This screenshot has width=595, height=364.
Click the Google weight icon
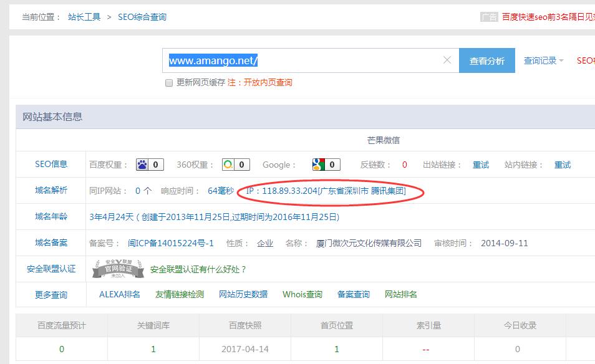(x=319, y=165)
